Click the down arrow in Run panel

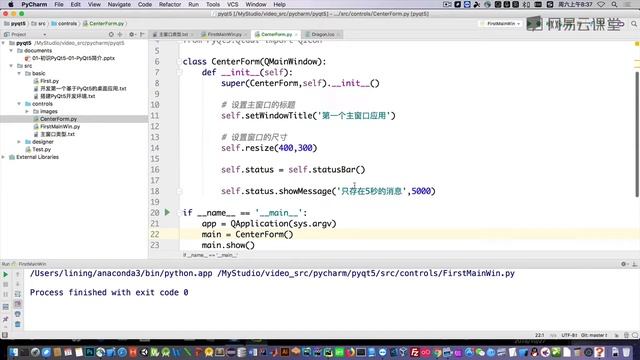18,284
